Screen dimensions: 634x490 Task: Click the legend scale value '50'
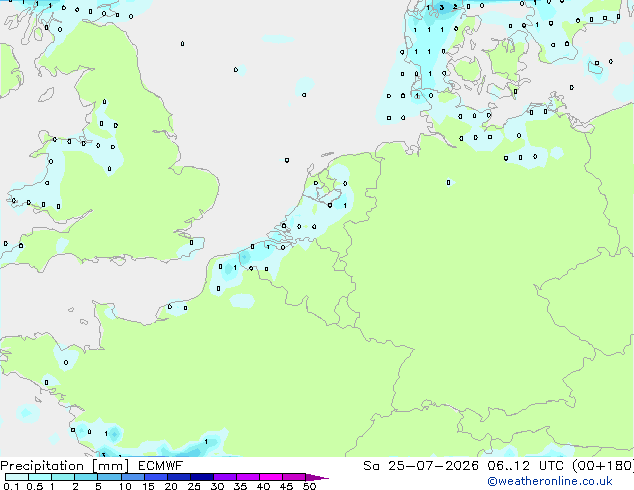(x=309, y=486)
